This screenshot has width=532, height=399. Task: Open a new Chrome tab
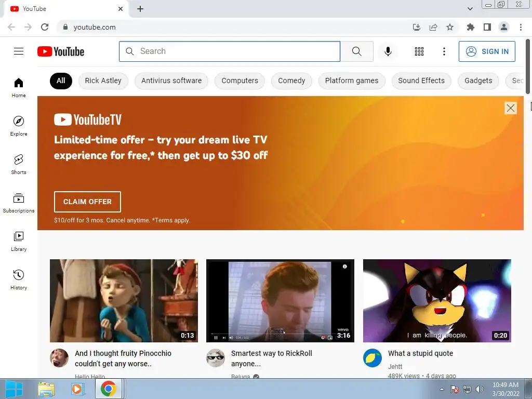(140, 9)
